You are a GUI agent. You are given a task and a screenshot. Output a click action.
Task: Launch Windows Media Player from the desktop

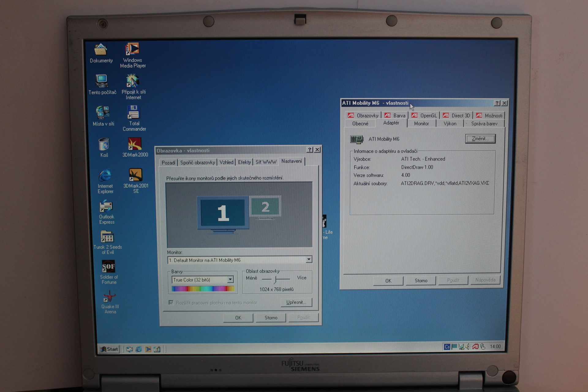tap(133, 55)
